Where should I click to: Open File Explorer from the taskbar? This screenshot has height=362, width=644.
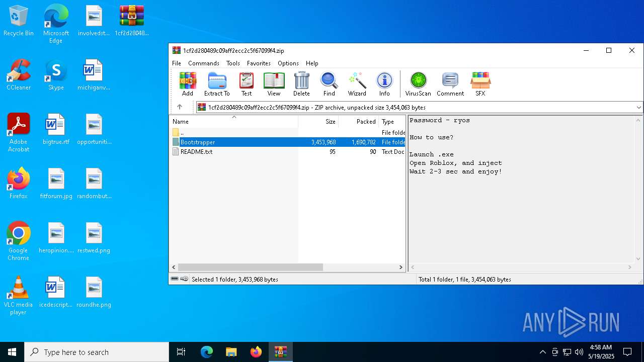231,352
